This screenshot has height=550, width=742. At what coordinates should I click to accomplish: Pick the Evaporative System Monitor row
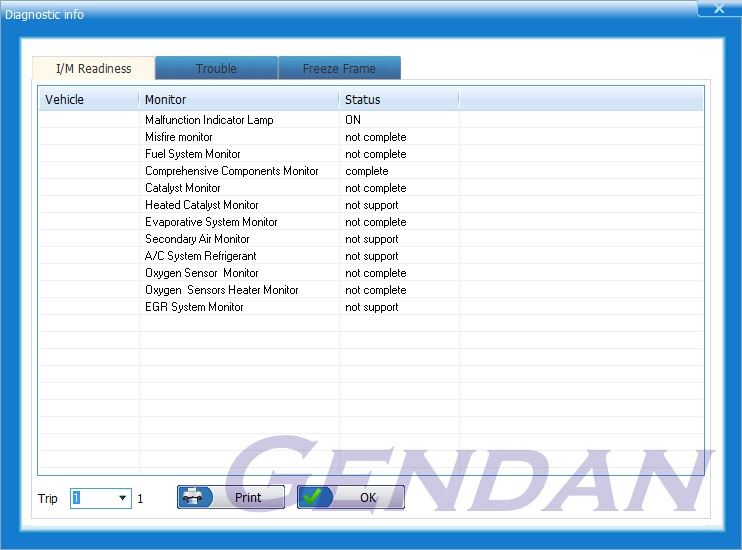point(211,222)
